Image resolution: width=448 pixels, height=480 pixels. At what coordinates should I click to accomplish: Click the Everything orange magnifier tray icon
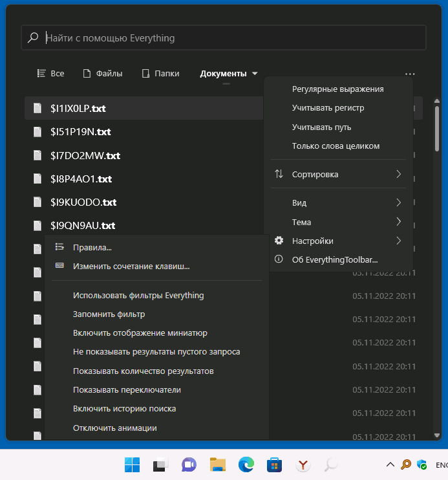(406, 464)
